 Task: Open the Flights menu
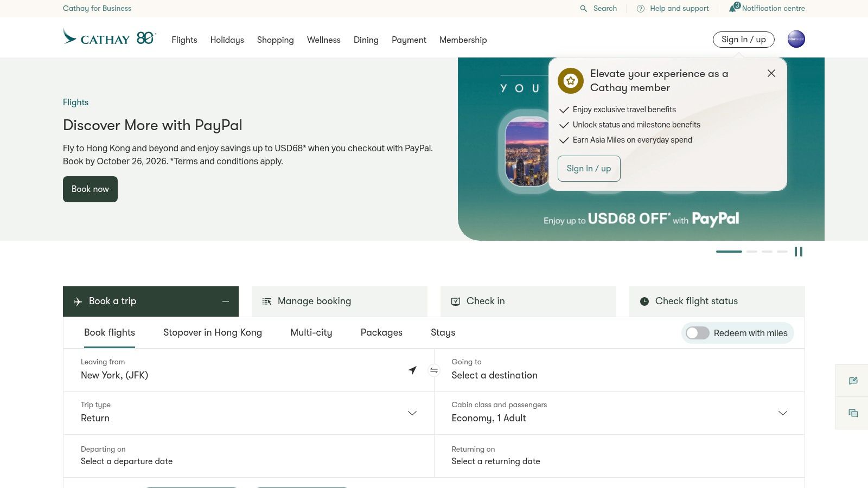[x=184, y=40]
